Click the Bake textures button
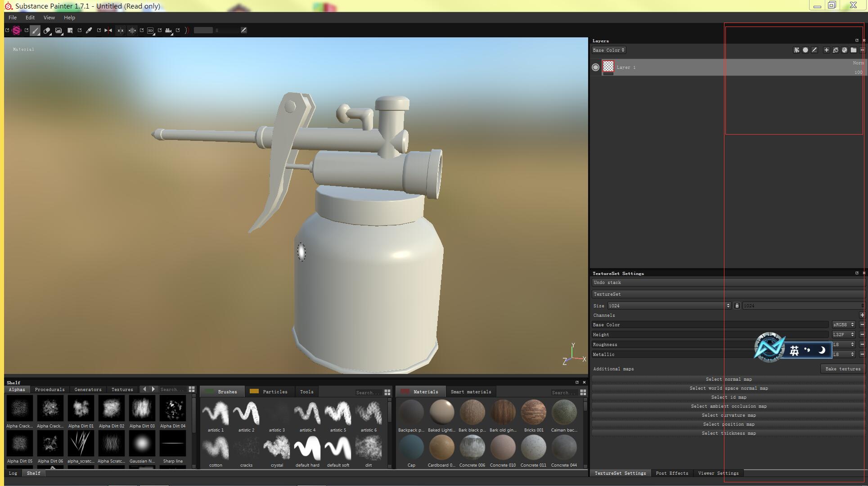The width and height of the screenshot is (868, 486). [842, 369]
